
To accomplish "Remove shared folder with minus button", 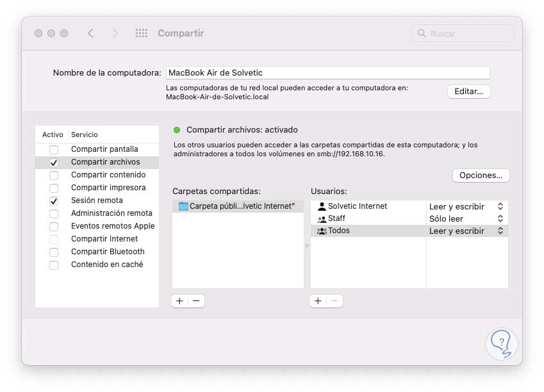I will (196, 300).
